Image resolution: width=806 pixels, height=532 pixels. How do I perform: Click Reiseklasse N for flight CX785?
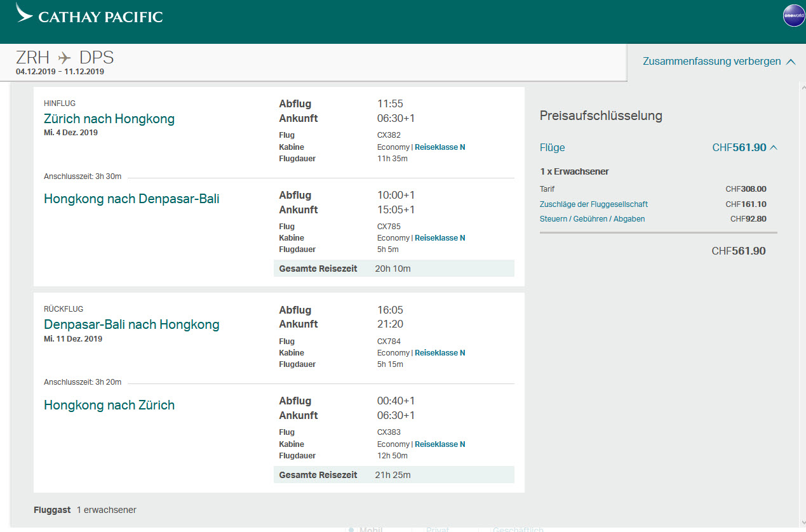click(x=440, y=238)
